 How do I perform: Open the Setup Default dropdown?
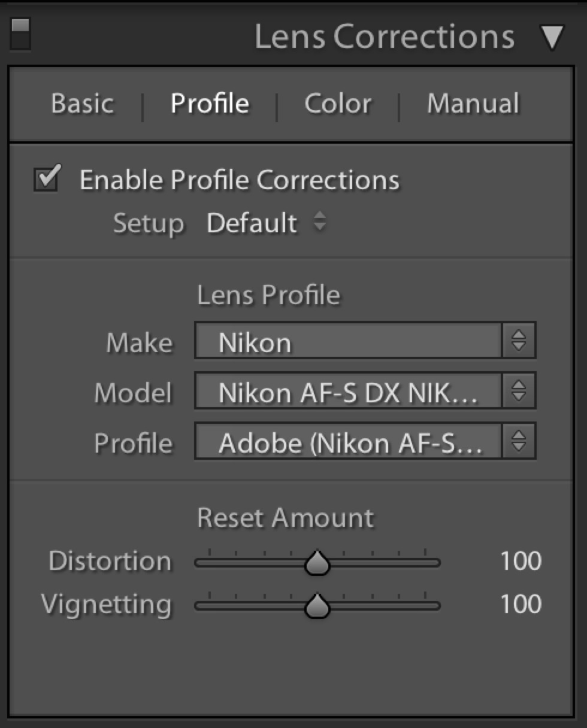click(252, 222)
